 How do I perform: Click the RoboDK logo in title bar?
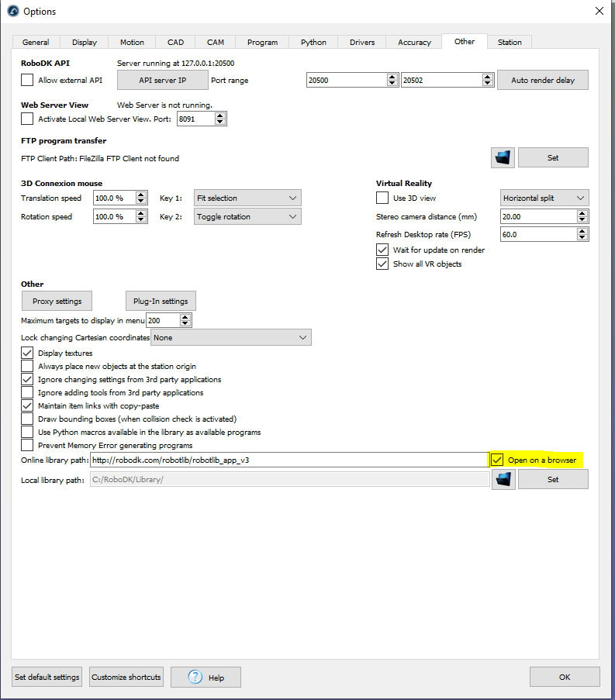(x=12, y=11)
